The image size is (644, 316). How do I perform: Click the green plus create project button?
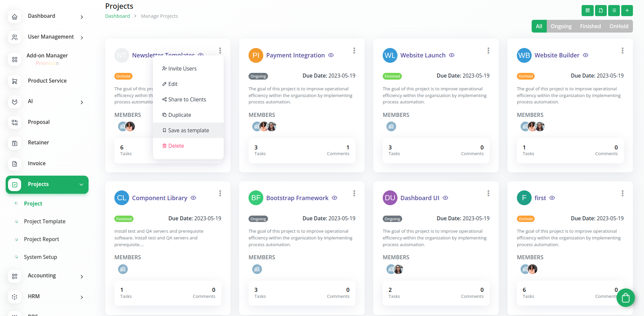[627, 10]
